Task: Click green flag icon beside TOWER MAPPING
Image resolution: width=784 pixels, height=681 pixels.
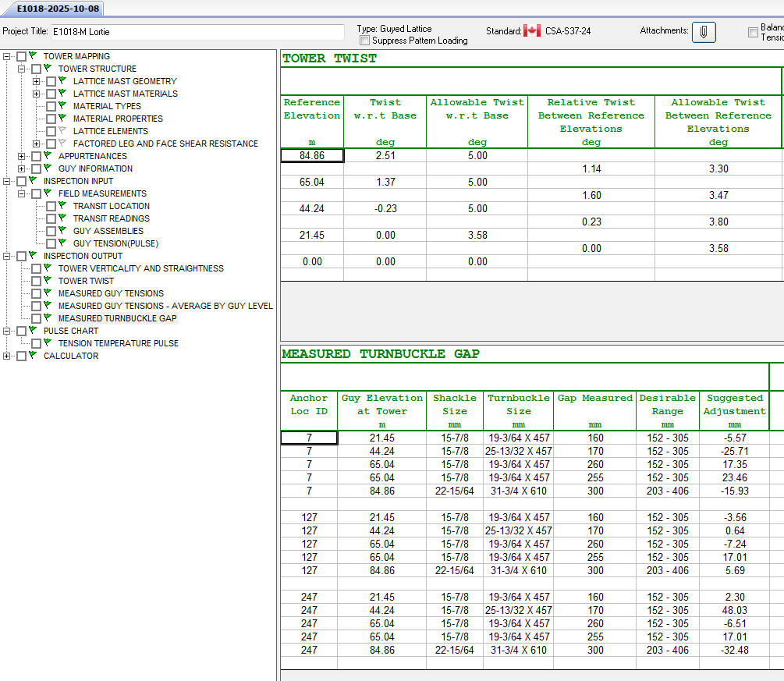Action: [33, 55]
